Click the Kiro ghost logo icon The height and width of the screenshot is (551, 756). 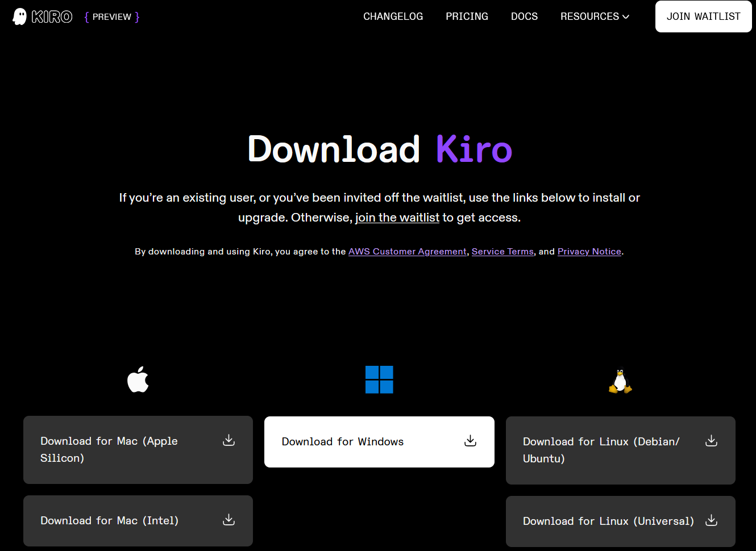[19, 16]
